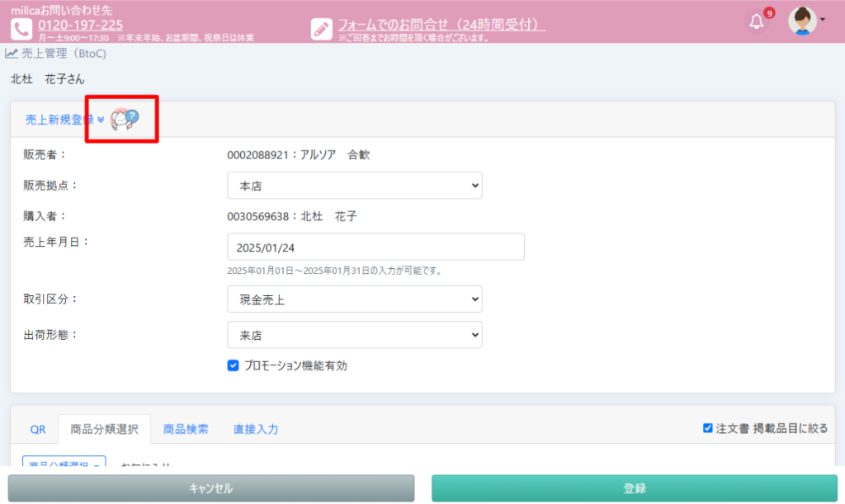Click the pencil form inquiry icon
The image size is (845, 504).
321,28
